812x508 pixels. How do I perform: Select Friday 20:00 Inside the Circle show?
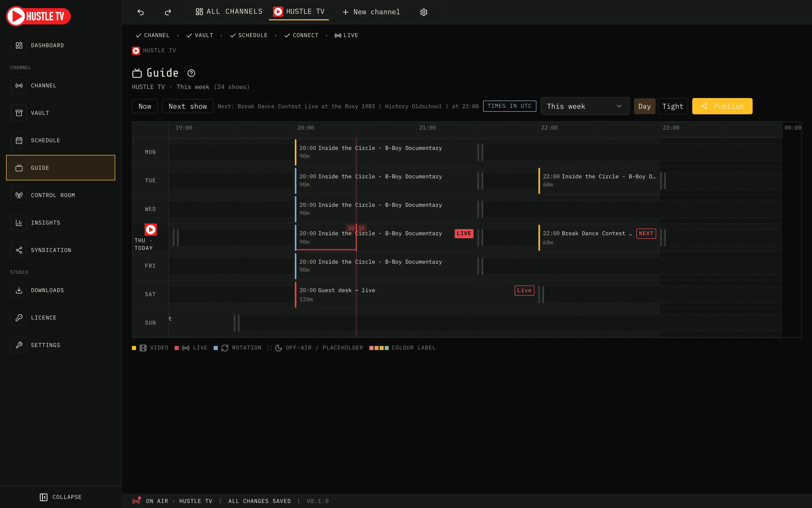[386, 266]
